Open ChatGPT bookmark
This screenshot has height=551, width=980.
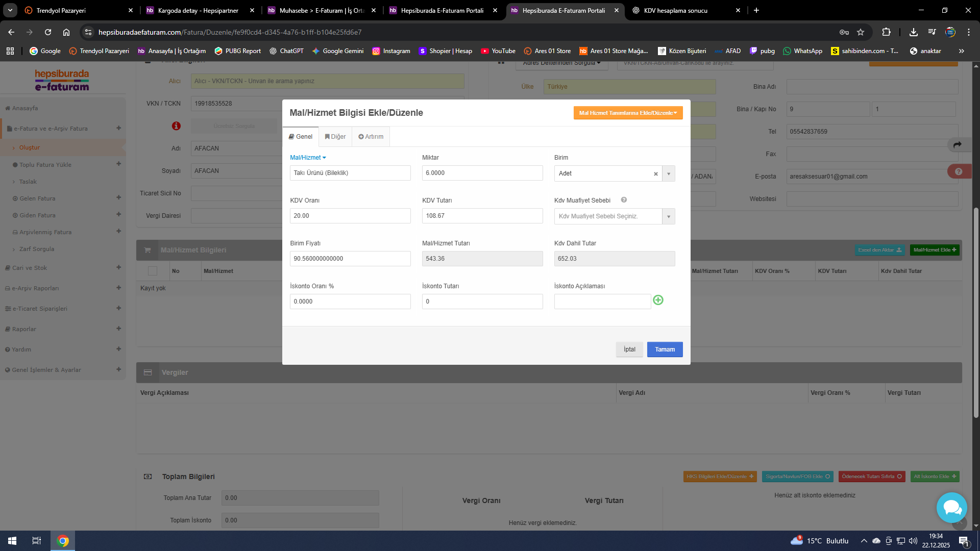pos(286,51)
